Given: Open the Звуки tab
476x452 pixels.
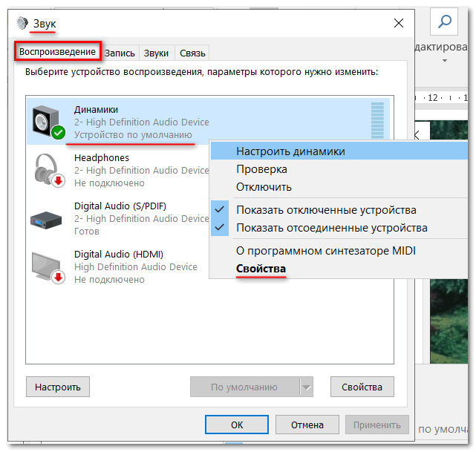Looking at the screenshot, I should pyautogui.click(x=156, y=53).
